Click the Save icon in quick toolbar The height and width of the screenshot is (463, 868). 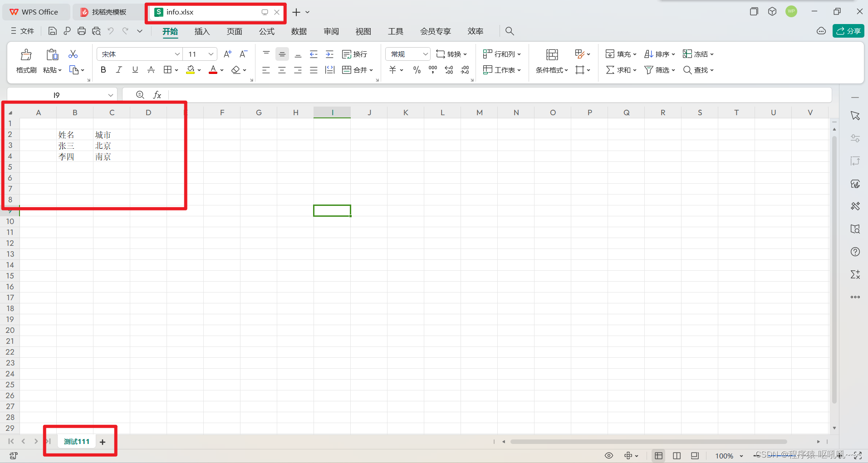(53, 31)
